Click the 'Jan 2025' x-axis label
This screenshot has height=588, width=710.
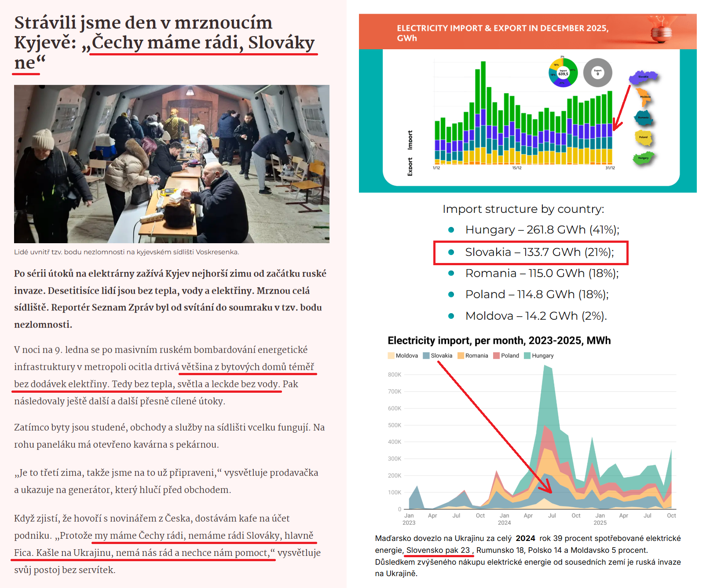tap(600, 519)
